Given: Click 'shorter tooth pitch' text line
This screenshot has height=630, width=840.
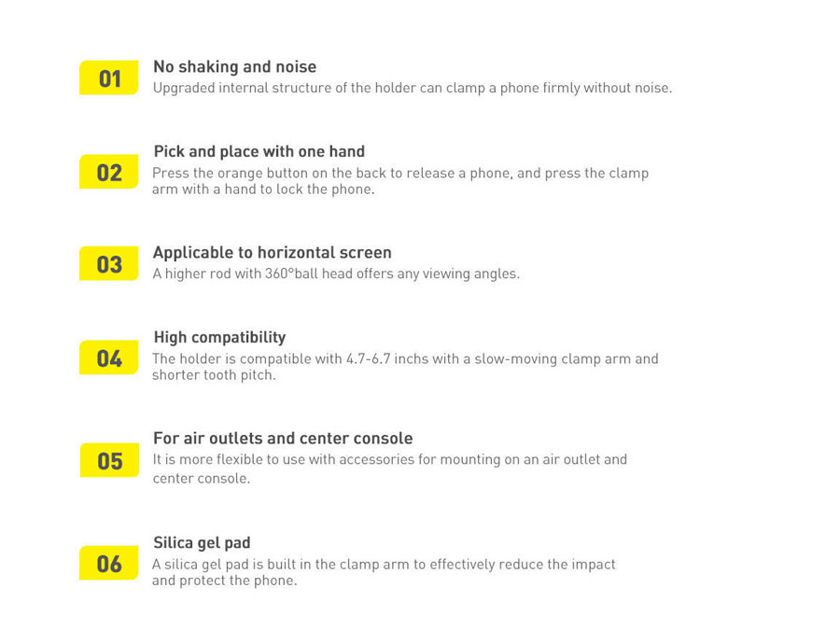Looking at the screenshot, I should coord(215,375).
